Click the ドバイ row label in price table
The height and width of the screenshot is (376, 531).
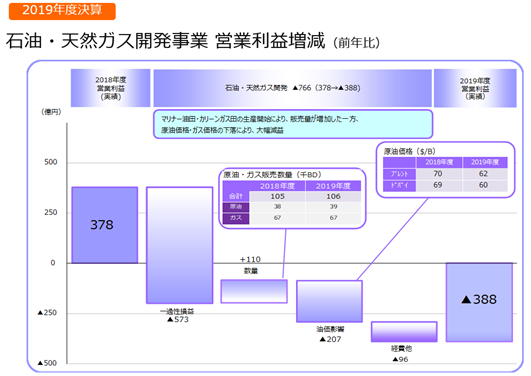pyautogui.click(x=399, y=185)
